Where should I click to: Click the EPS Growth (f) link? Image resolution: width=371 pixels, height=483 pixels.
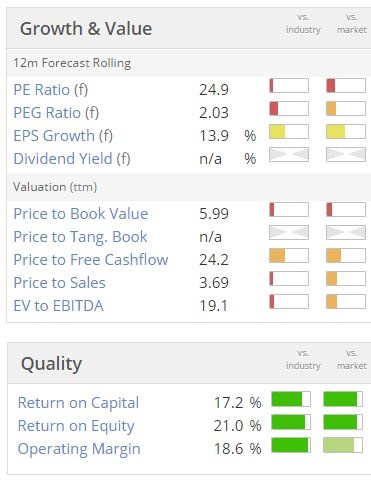tap(63, 136)
